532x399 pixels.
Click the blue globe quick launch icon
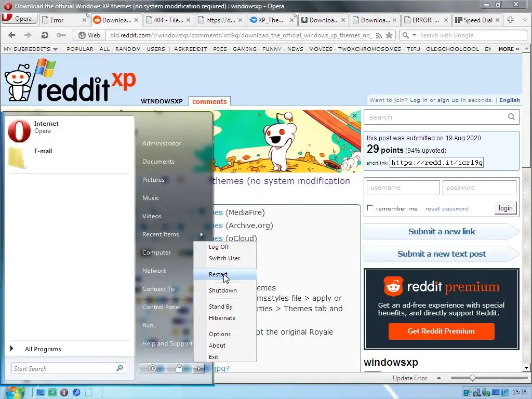[x=76, y=393]
